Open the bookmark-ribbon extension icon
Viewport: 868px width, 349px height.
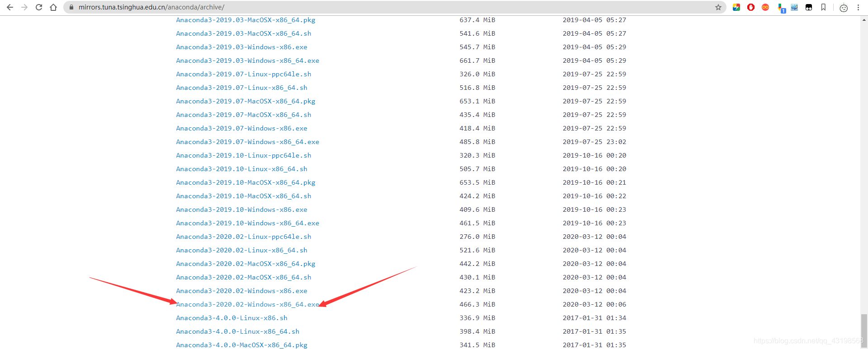pos(823,7)
